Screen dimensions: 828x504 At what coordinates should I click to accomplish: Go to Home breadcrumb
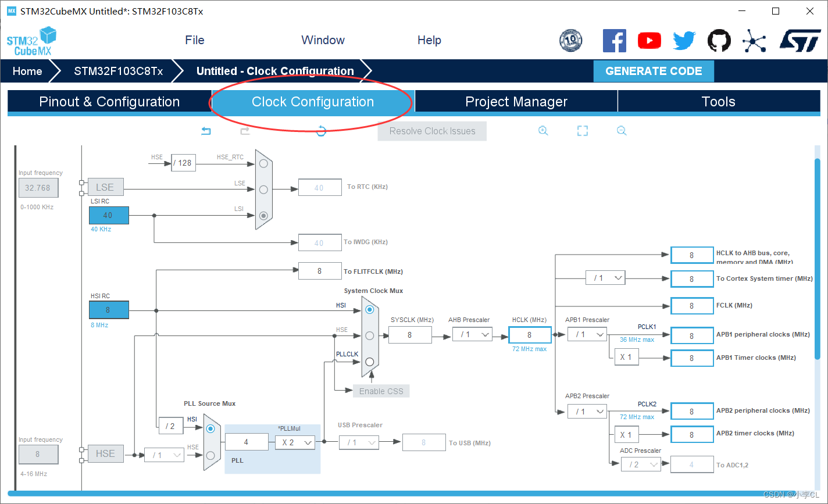27,71
